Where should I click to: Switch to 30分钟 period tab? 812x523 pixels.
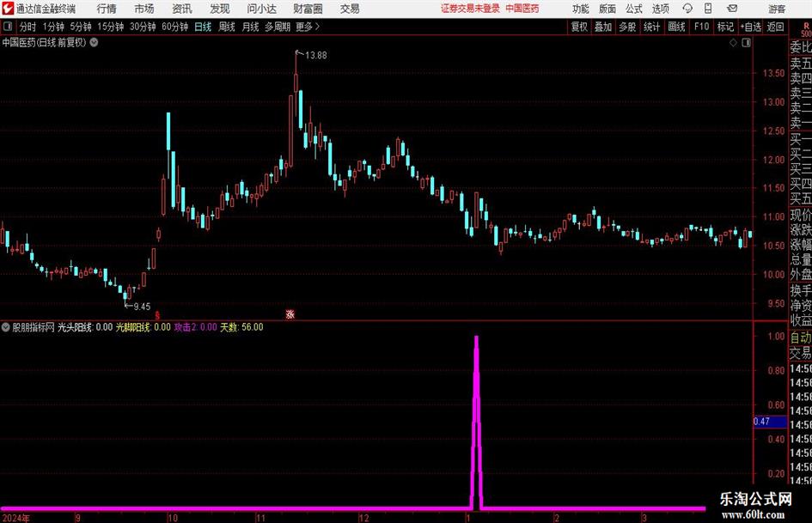point(143,27)
